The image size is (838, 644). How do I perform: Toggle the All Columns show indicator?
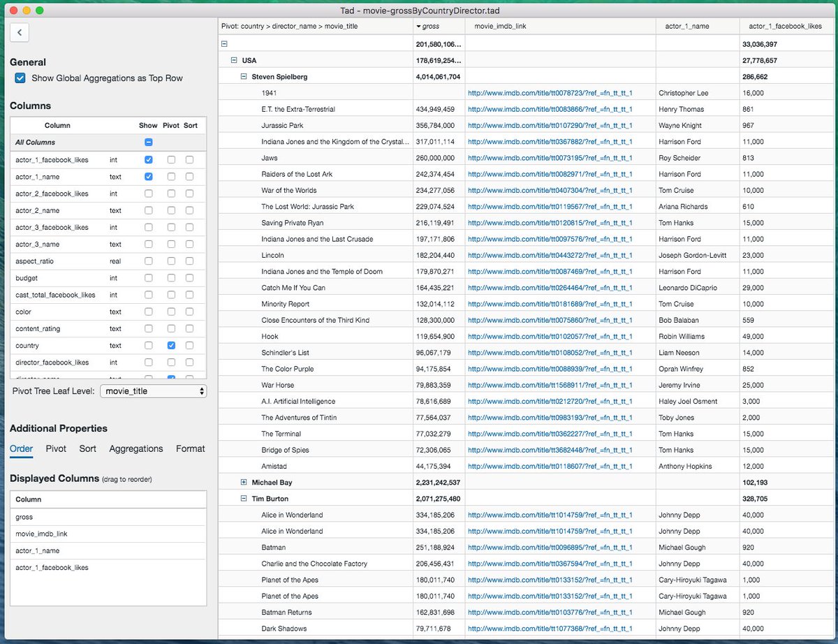(148, 142)
